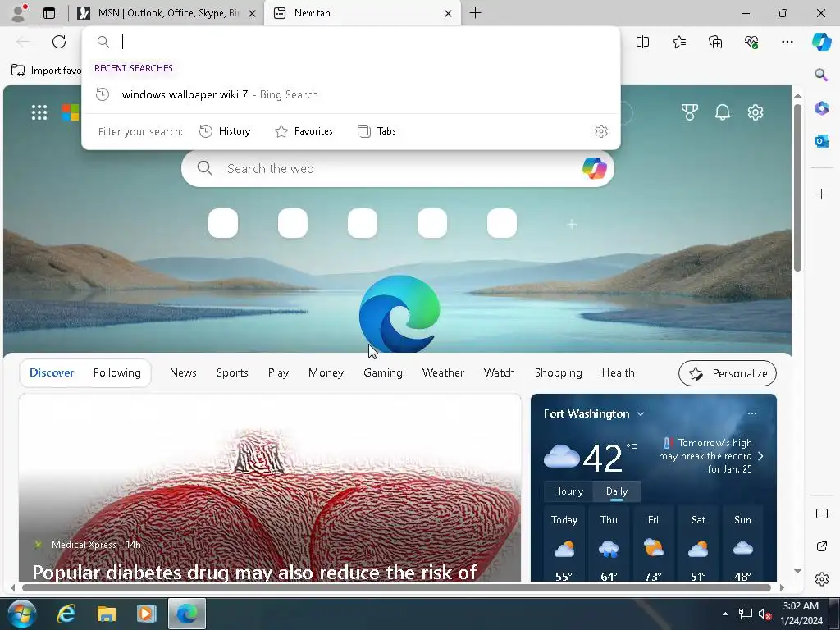
Task: Filter search by History
Action: point(225,131)
